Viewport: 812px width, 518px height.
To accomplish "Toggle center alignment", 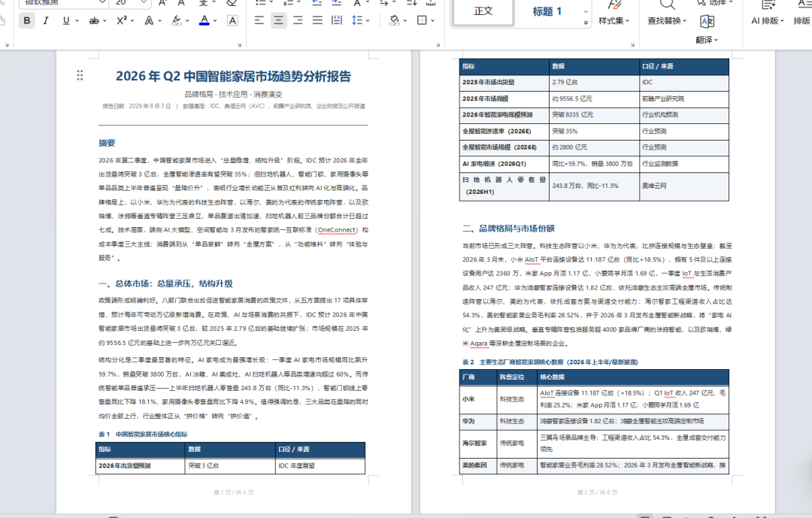I will coord(279,21).
